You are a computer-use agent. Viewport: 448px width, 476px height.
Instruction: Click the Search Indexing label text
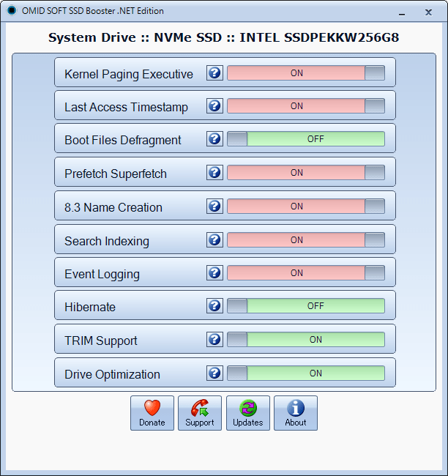(x=107, y=242)
